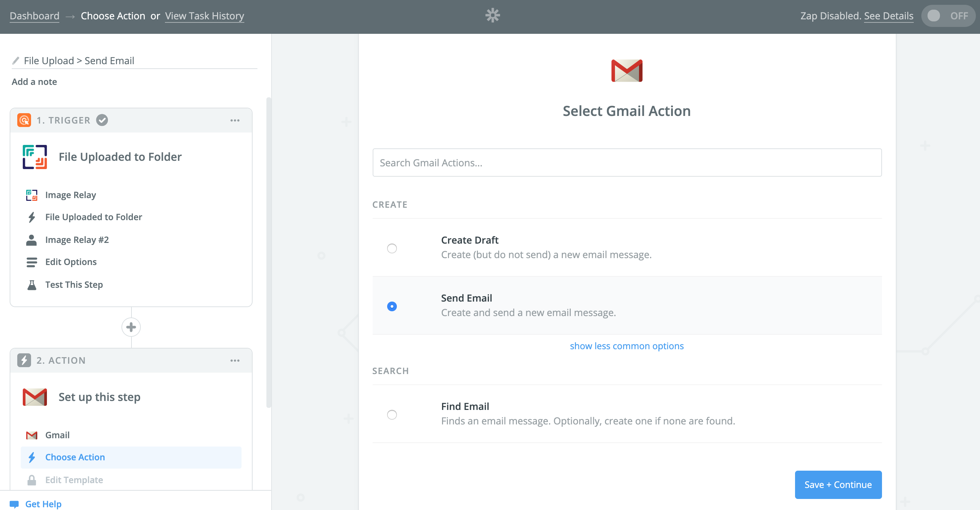Click the small Gmail icon in the action list
Image resolution: width=980 pixels, height=510 pixels.
pos(32,435)
